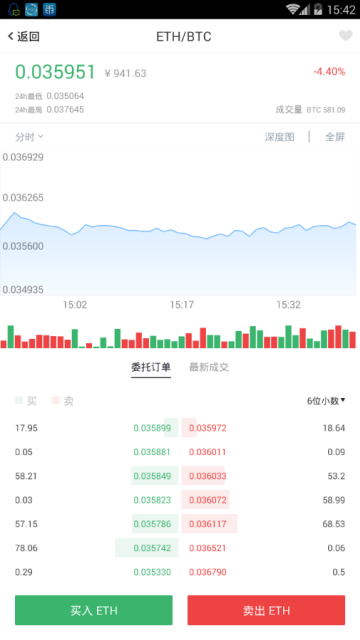
Task: Tap the first app notification icon in status bar
Action: point(14,9)
